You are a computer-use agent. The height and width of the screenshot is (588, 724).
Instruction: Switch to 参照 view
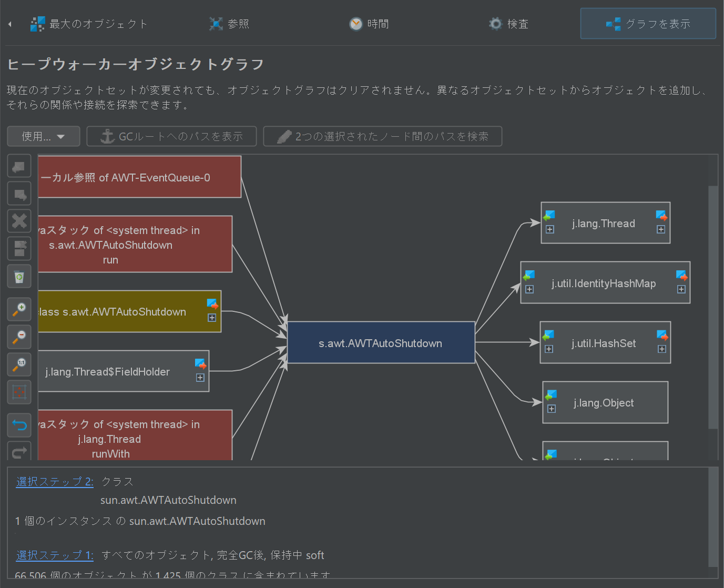[x=229, y=24]
